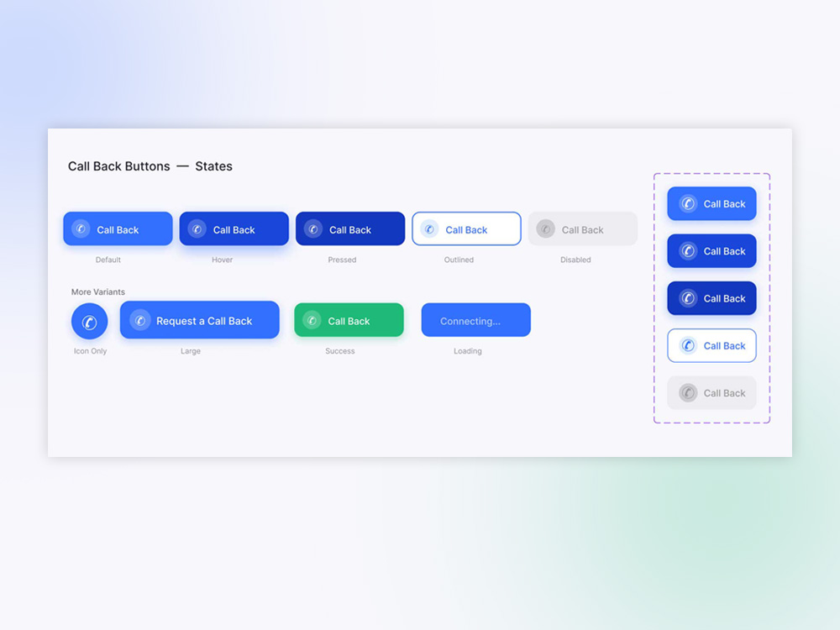Click the Pressed label under the button

tap(343, 260)
